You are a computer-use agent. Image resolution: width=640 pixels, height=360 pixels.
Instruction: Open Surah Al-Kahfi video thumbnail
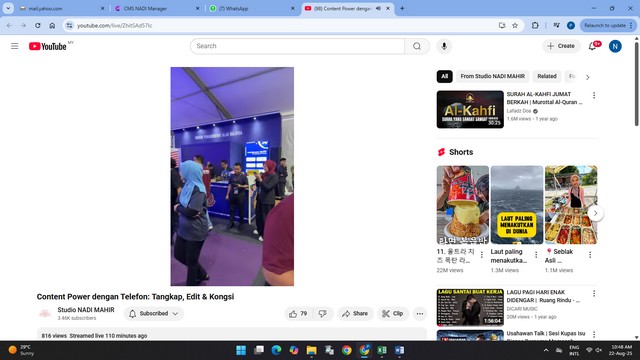click(470, 109)
